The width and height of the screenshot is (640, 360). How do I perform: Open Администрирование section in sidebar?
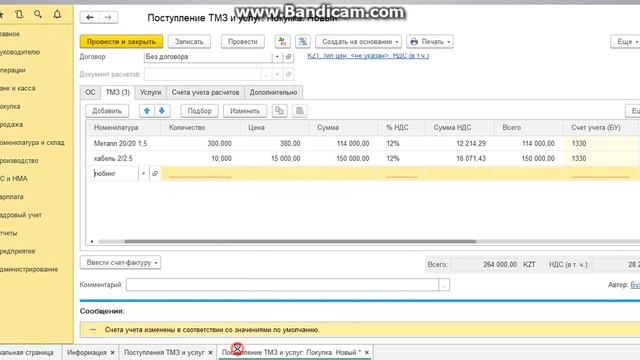[x=29, y=269]
